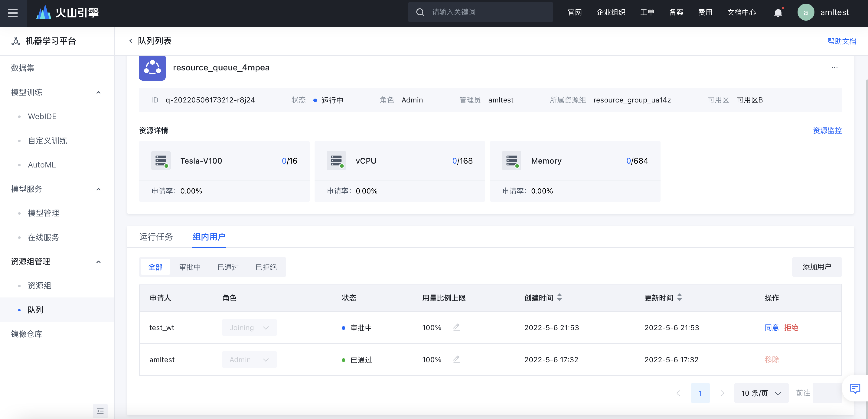The height and width of the screenshot is (419, 868).
Task: Filter users by 审批中
Action: pos(190,267)
